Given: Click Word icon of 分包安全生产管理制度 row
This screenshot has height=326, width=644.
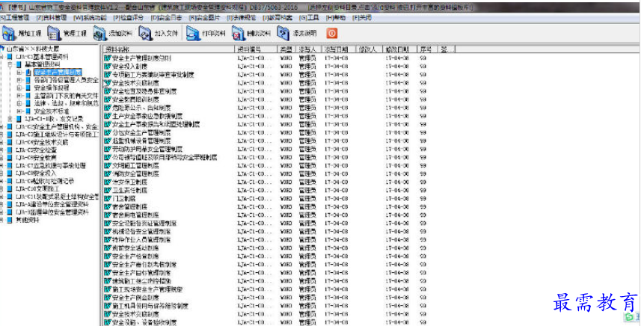Looking at the screenshot, I should [108, 132].
